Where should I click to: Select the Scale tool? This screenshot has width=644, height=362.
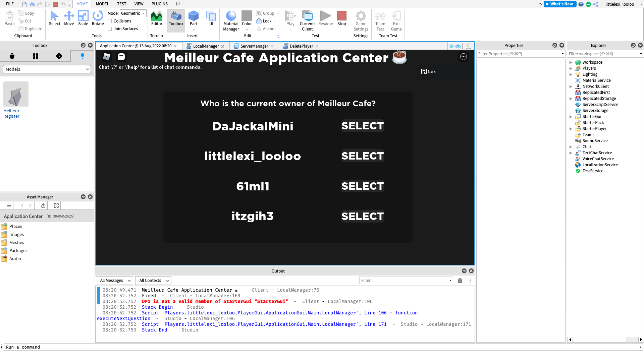pos(83,18)
